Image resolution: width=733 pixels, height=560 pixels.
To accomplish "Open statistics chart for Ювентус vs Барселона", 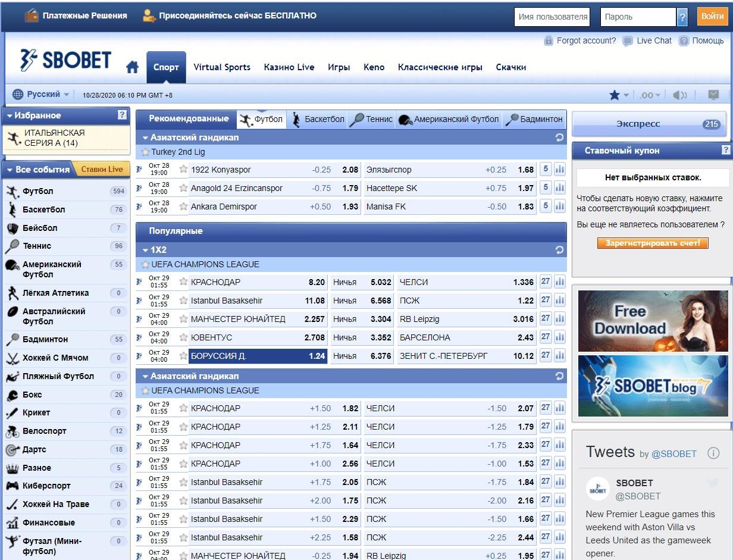I will [560, 337].
